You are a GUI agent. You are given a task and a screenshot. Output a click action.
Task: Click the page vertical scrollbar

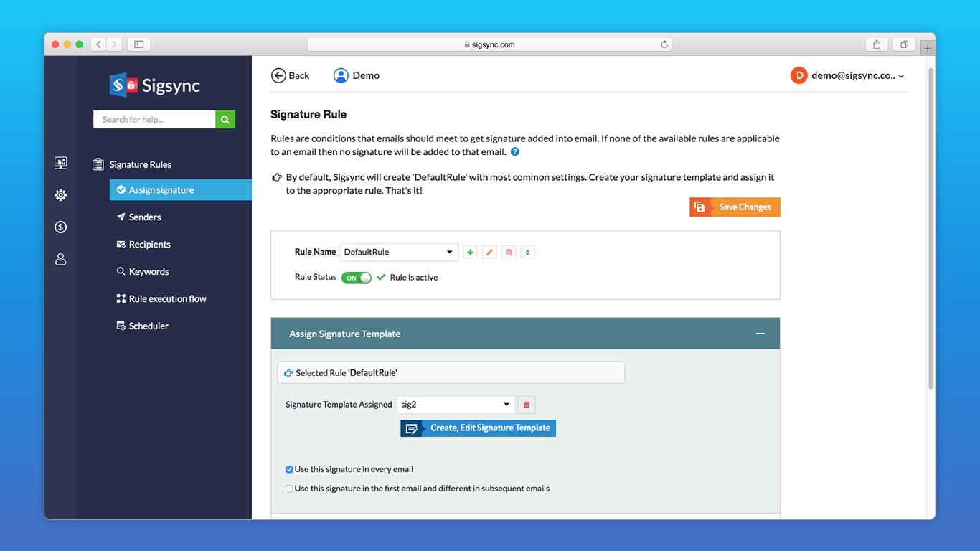pos(931,230)
